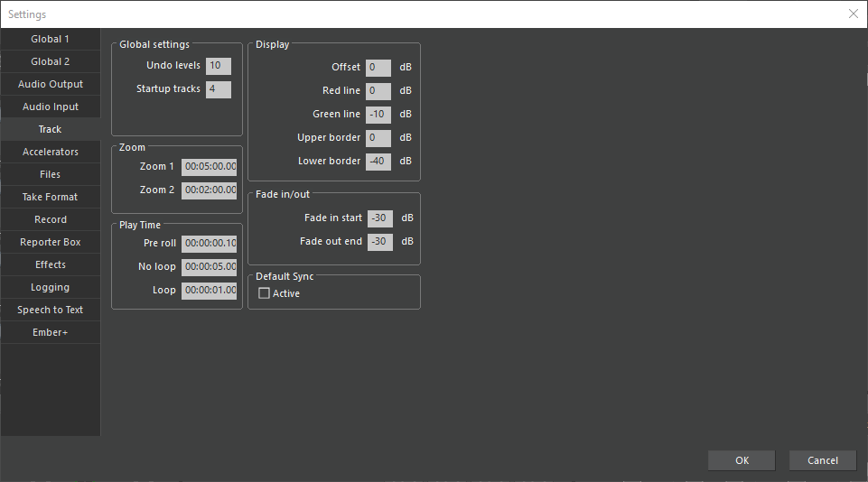
Task: Click the Loop time field
Action: tap(209, 291)
